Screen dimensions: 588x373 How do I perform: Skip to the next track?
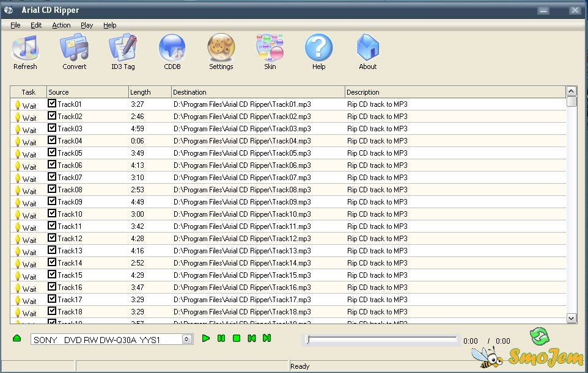[x=266, y=339]
